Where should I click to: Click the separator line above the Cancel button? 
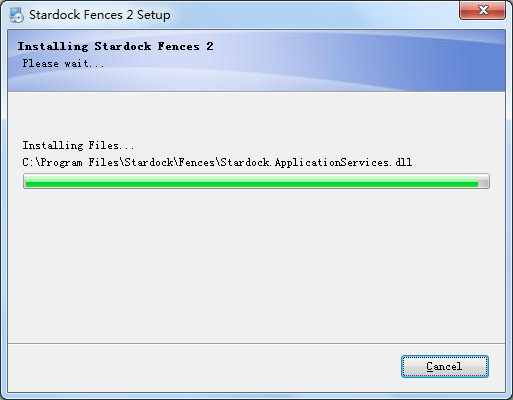[256, 343]
